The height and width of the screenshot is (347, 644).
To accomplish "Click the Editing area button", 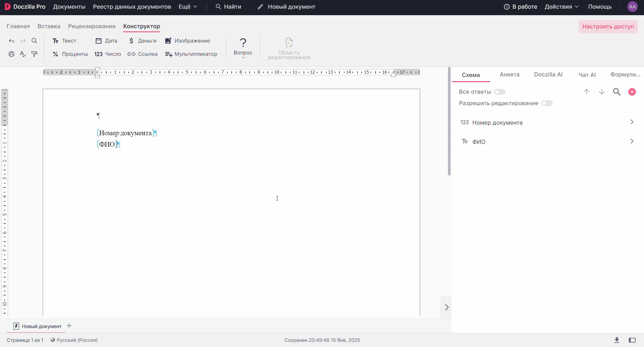I will pyautogui.click(x=289, y=49).
